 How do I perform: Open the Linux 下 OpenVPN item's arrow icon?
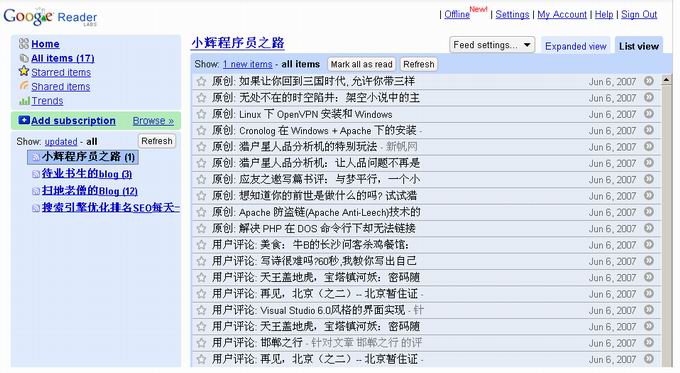[x=649, y=114]
